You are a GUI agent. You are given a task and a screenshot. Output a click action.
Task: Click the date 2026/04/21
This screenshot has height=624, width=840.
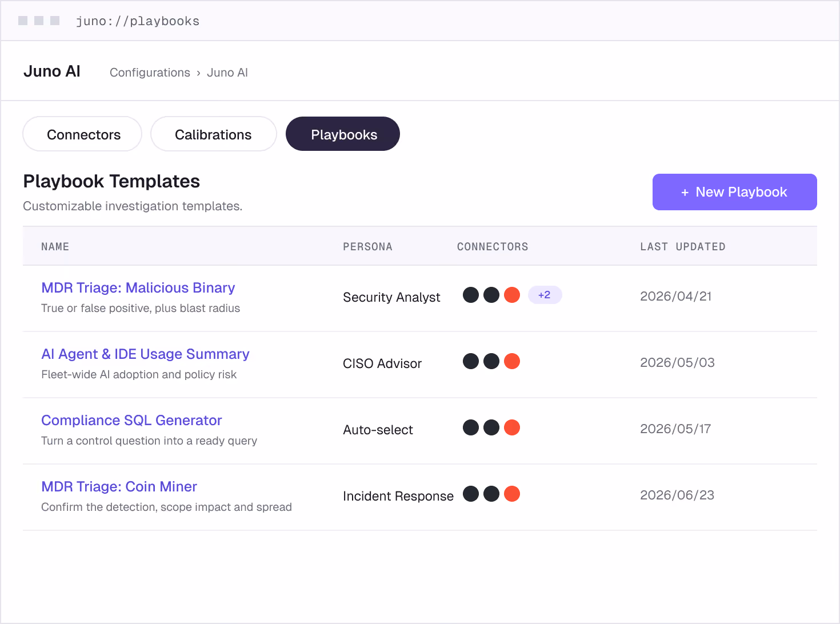pos(676,296)
